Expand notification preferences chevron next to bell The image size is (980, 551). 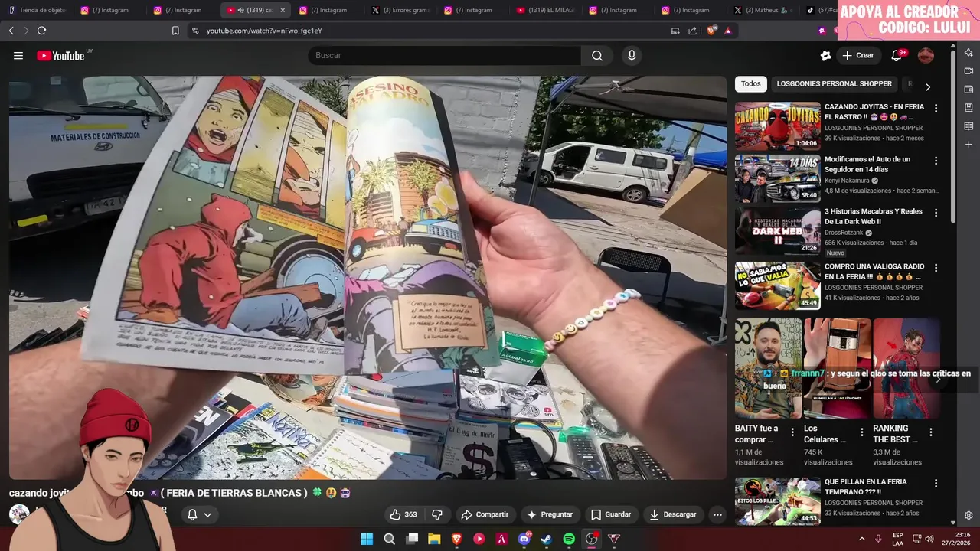click(207, 515)
